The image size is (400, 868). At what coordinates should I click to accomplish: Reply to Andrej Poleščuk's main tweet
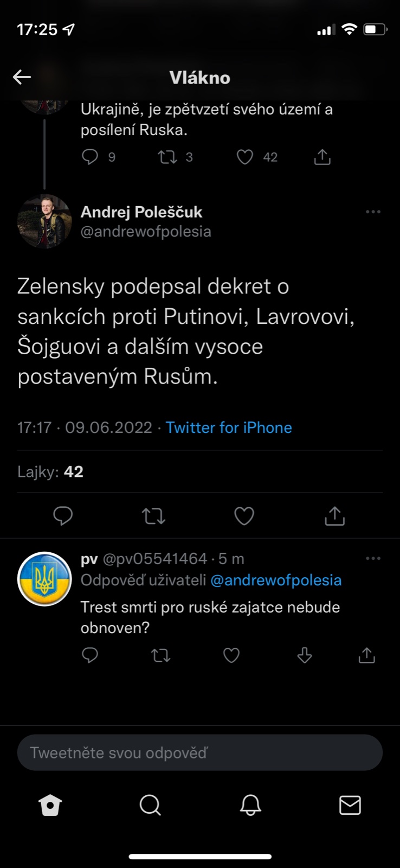click(x=63, y=515)
